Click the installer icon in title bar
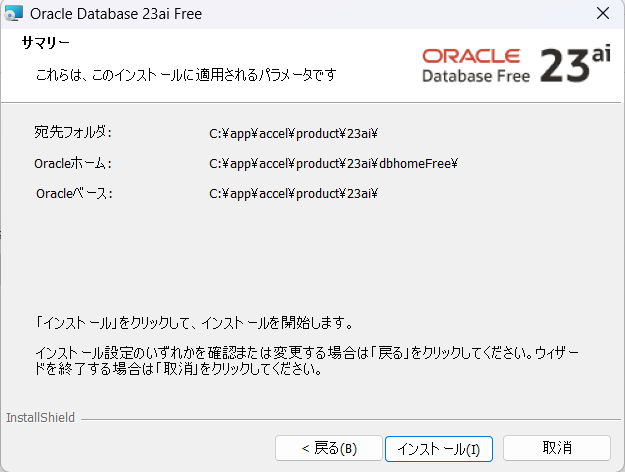This screenshot has height=472, width=625. [14, 14]
